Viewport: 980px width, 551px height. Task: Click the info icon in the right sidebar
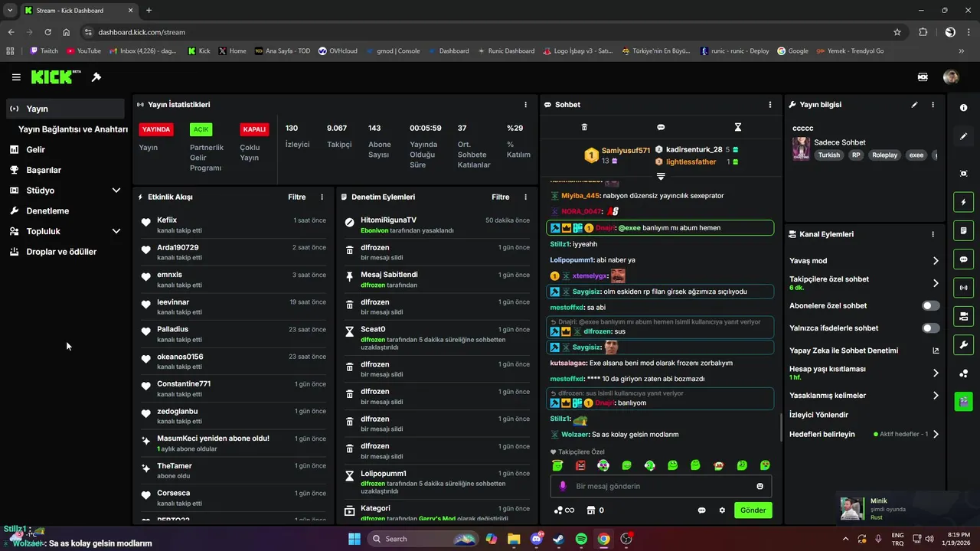click(963, 108)
